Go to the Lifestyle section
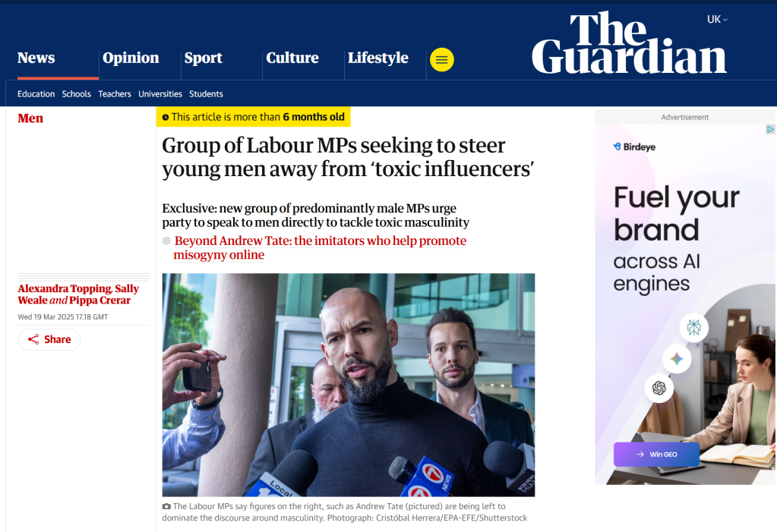This screenshot has width=777, height=532. (378, 58)
